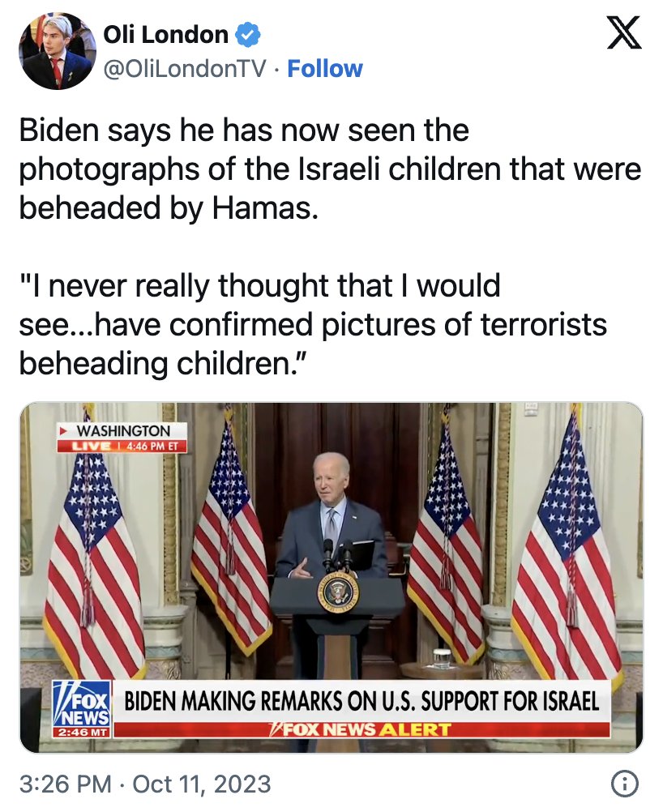Click the Biden making remarks headline banner
Image resolution: width=663 pixels, height=812 pixels.
pos(361,701)
